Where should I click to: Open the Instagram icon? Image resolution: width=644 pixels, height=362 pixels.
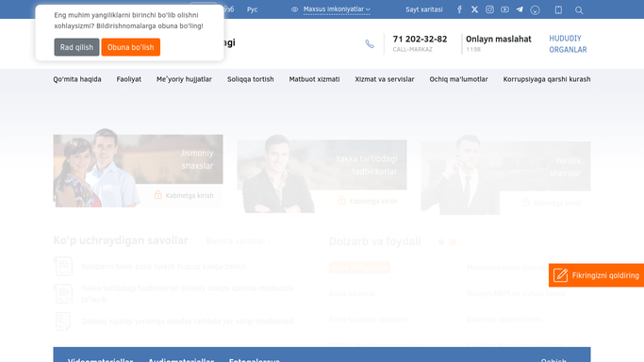click(x=489, y=9)
